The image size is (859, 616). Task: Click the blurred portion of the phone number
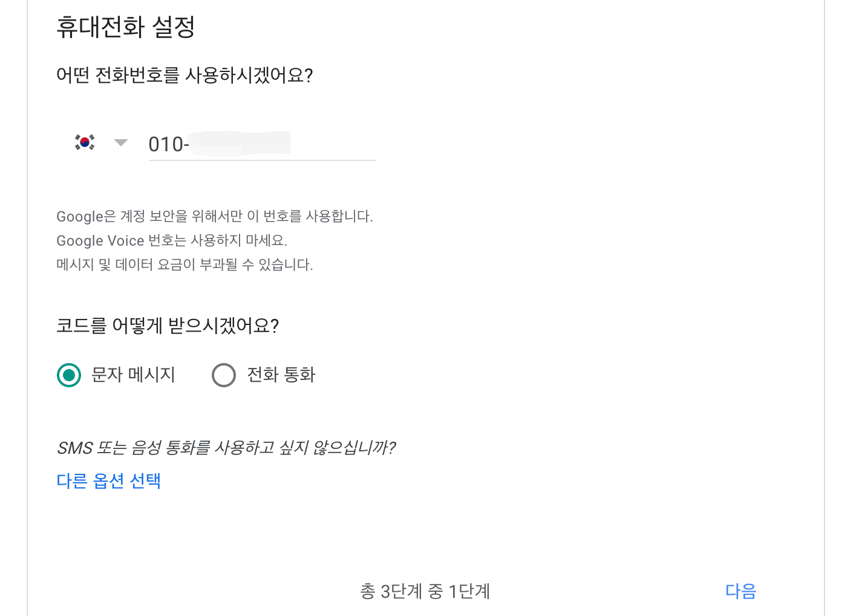coord(241,143)
